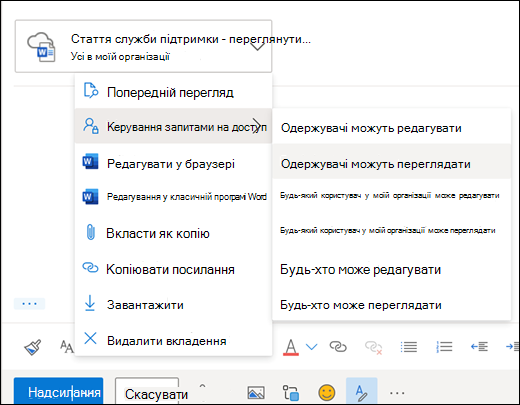
Task: Remove hyperlink with the crossed-out link icon
Action: click(x=373, y=347)
